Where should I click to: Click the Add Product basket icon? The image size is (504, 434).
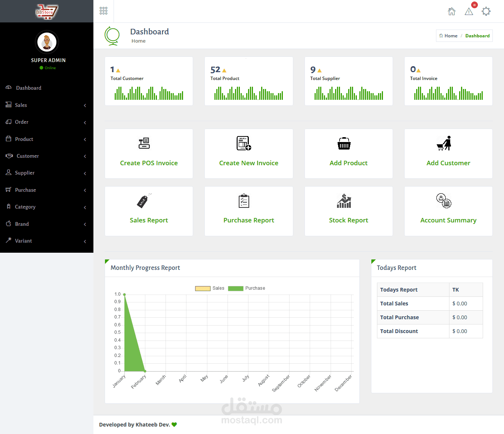point(344,143)
